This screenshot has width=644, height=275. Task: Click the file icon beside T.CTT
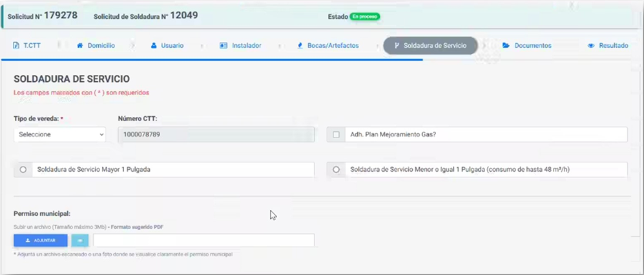click(x=16, y=46)
